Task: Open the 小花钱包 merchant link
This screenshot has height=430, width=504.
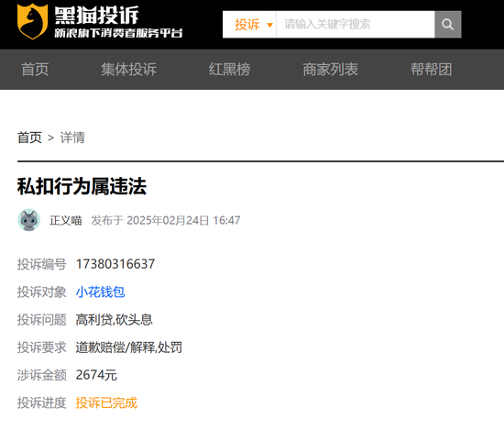Action: (x=100, y=292)
